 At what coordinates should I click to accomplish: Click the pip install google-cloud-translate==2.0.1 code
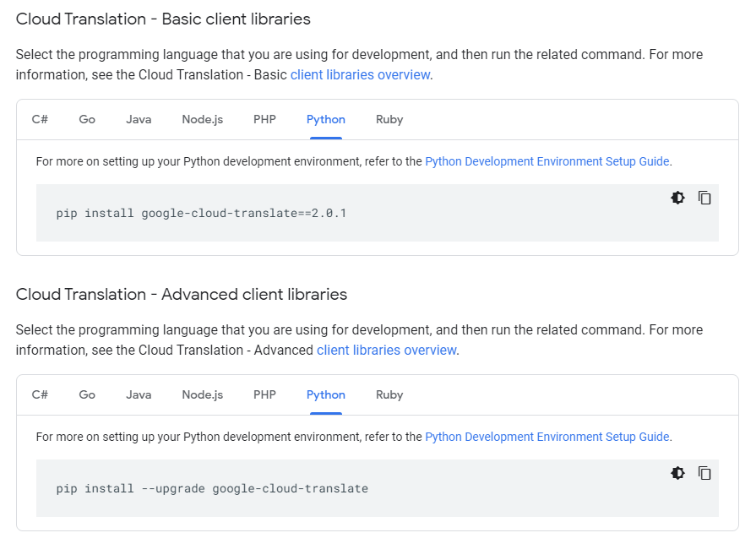tap(201, 213)
